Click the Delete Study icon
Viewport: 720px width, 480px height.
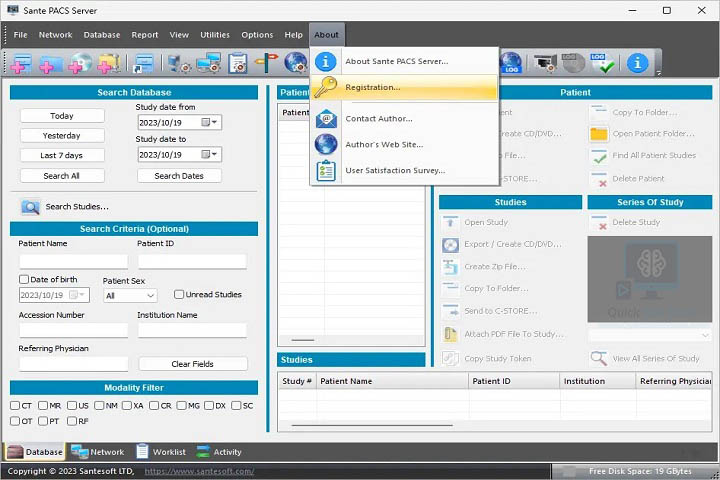599,223
